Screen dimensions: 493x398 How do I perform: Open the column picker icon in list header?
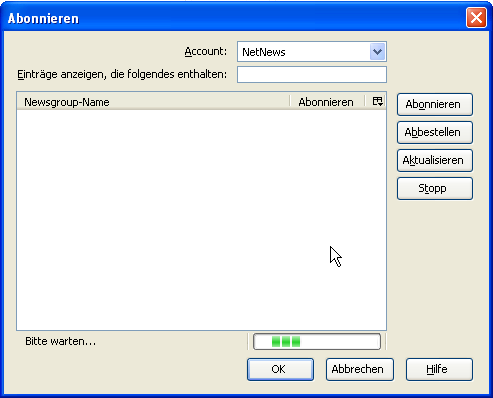pos(377,101)
